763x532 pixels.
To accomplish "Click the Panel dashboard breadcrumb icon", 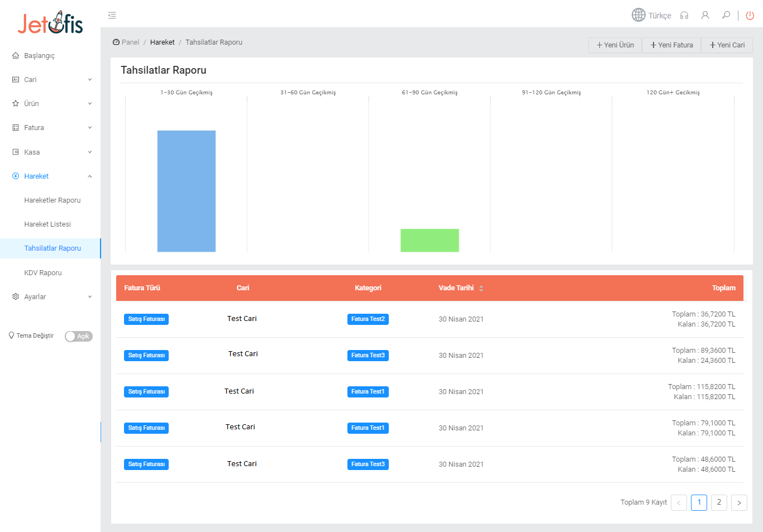I will (116, 42).
